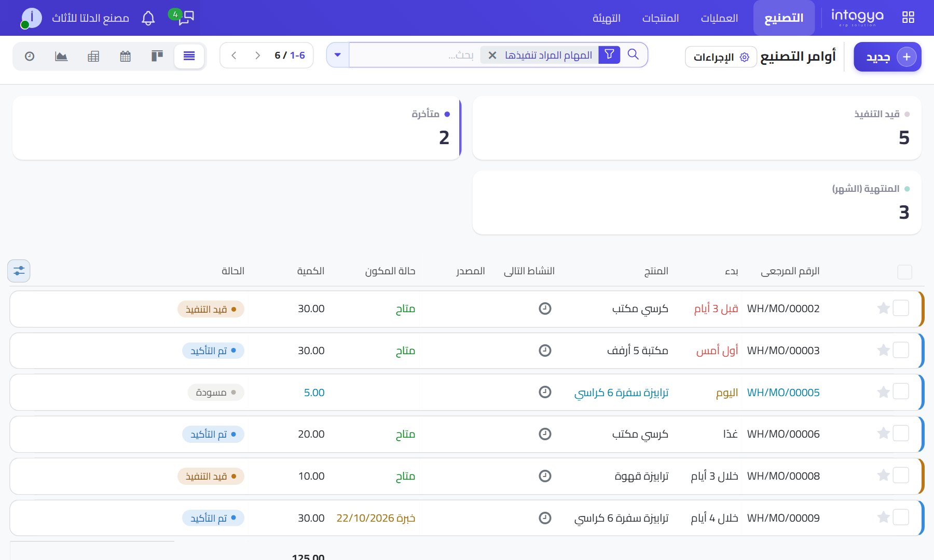This screenshot has width=934, height=560.
Task: Click the search magnifier icon
Action: [633, 54]
